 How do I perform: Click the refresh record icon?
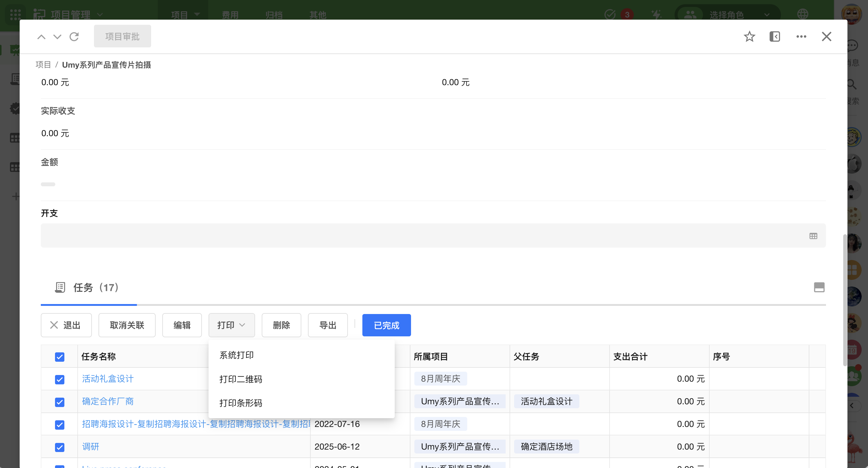pos(74,36)
